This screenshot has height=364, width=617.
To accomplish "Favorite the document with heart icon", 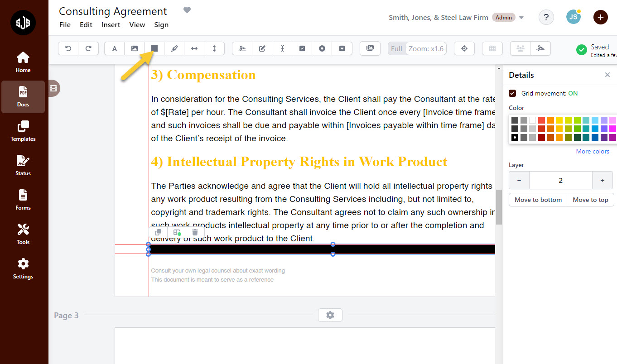I will tap(187, 10).
